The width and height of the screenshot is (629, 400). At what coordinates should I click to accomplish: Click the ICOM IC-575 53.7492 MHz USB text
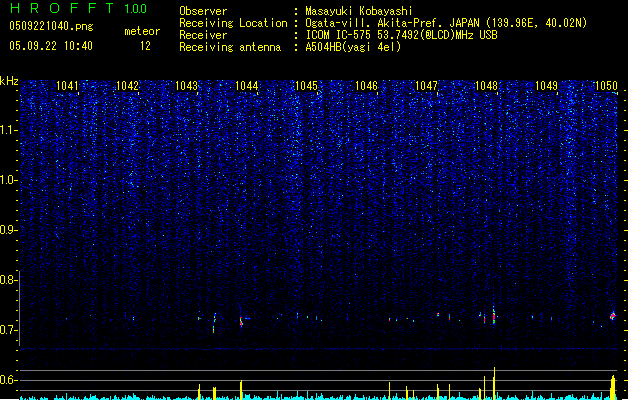[402, 35]
